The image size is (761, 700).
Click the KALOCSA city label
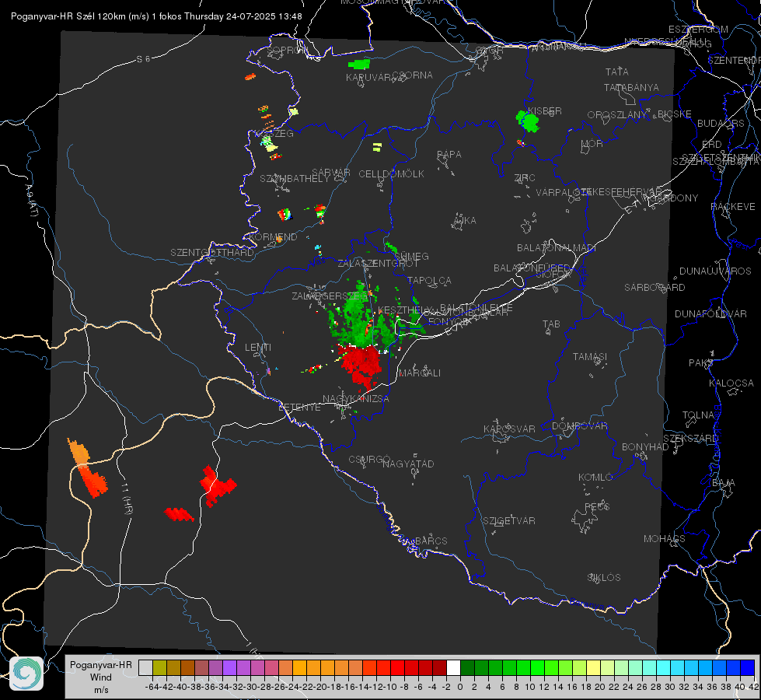731,383
